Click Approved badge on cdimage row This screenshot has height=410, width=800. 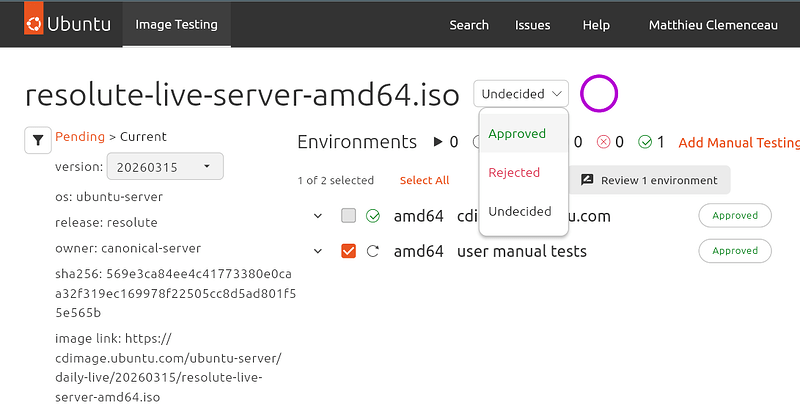point(735,216)
